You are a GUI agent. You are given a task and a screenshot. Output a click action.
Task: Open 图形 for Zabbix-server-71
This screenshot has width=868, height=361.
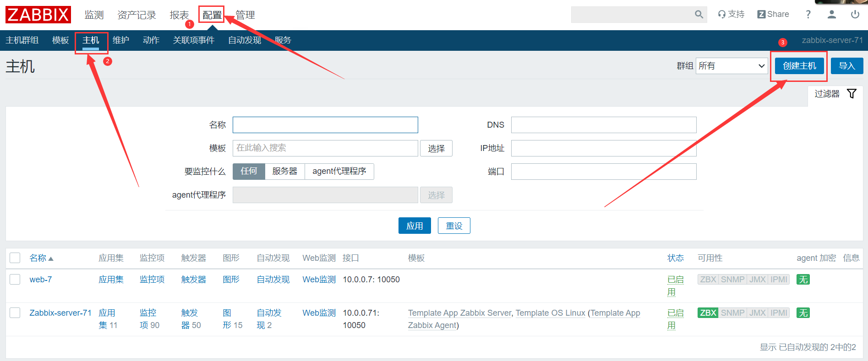click(x=227, y=319)
